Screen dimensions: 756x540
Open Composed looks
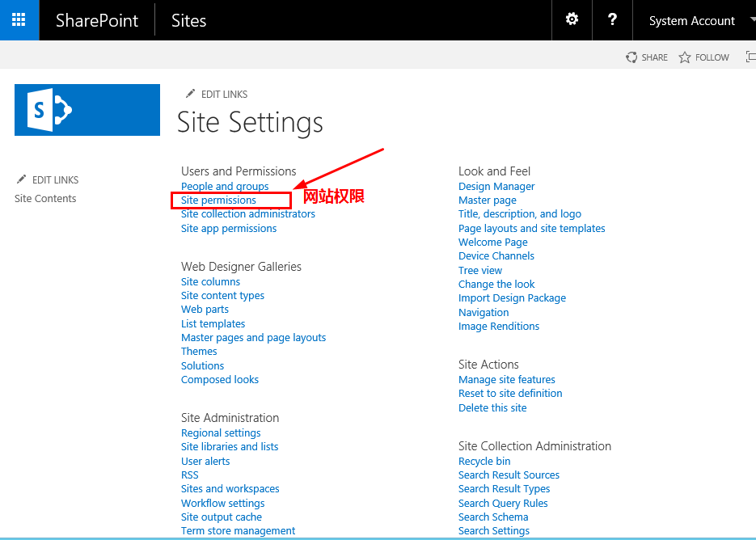(220, 379)
